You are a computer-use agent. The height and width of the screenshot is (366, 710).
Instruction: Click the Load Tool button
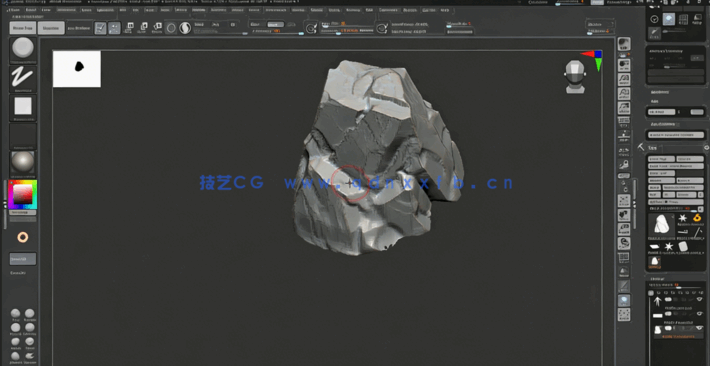(662, 159)
